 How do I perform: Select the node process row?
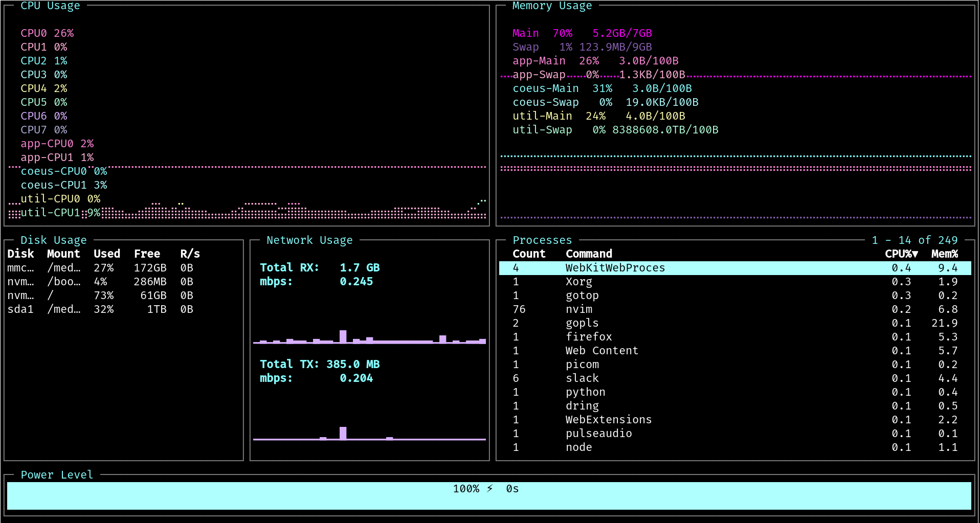point(735,447)
